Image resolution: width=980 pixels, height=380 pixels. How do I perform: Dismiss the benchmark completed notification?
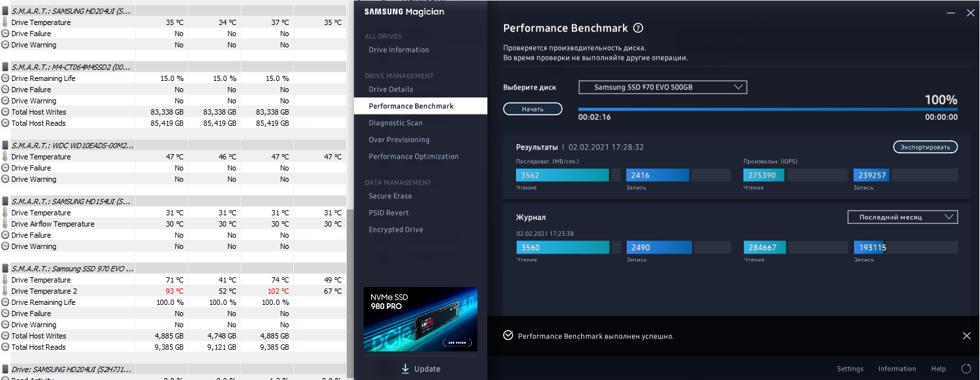966,336
